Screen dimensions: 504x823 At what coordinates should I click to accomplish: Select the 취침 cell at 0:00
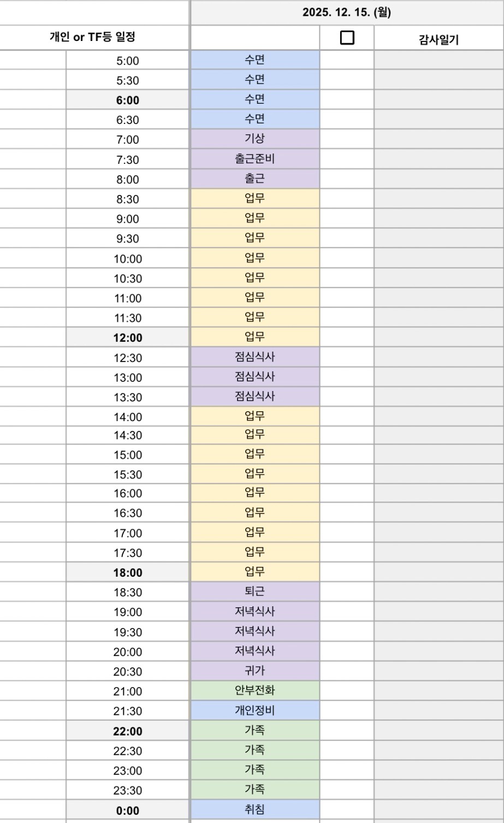pos(254,809)
